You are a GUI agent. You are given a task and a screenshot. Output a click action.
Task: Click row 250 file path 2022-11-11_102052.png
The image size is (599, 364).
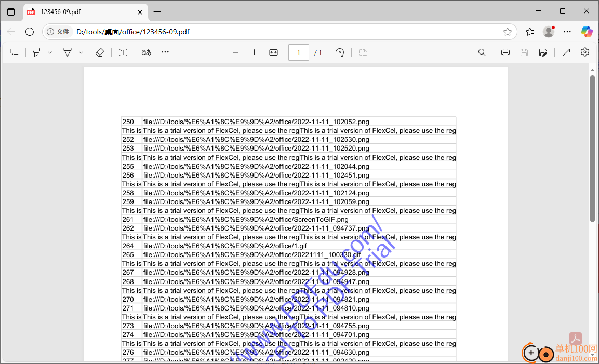coord(256,122)
